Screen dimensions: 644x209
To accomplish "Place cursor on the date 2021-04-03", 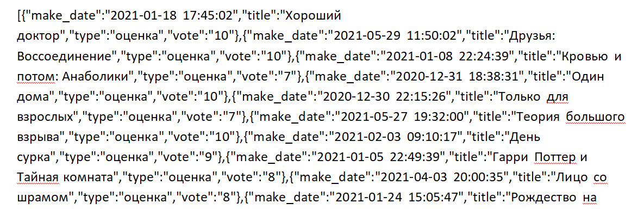I will coord(407,177).
